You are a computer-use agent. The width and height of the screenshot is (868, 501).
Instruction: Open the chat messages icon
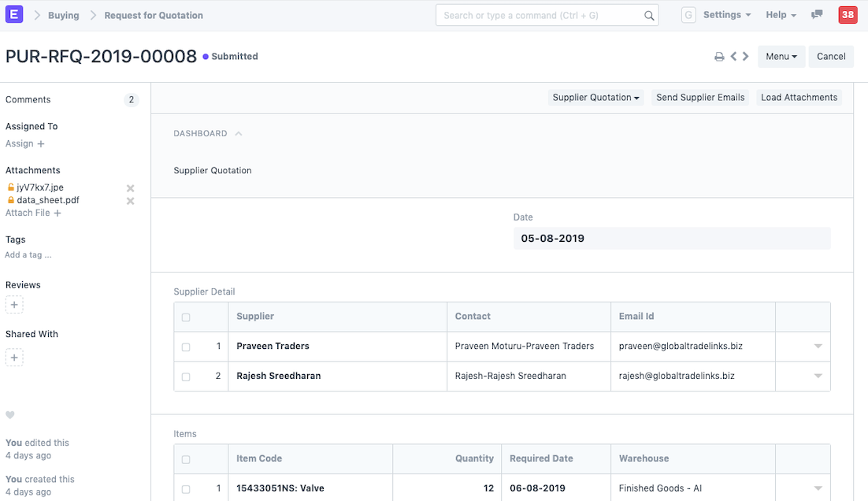click(817, 15)
